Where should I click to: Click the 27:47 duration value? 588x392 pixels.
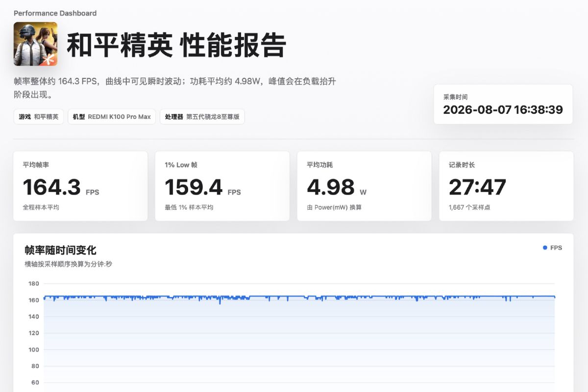pos(477,187)
